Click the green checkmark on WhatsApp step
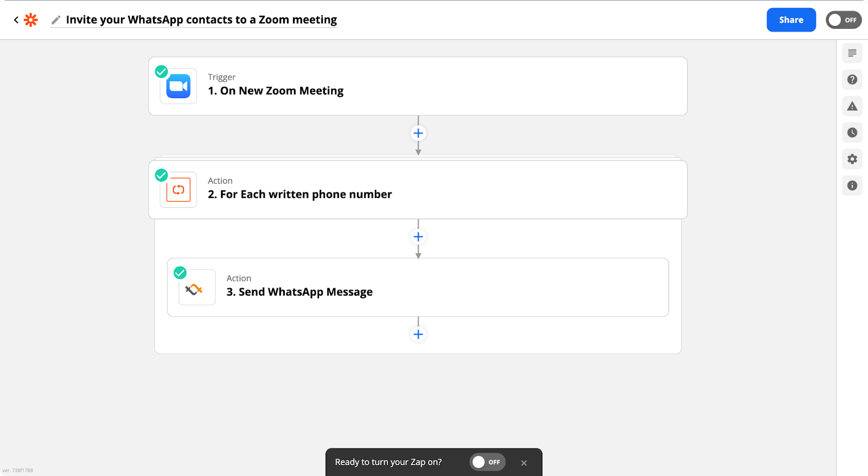 coord(180,273)
